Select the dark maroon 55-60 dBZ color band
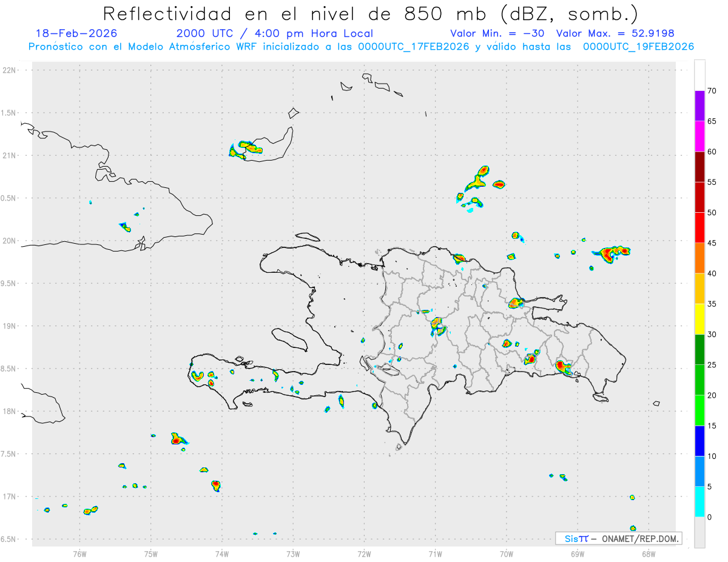This screenshot has width=728, height=562. (x=699, y=167)
